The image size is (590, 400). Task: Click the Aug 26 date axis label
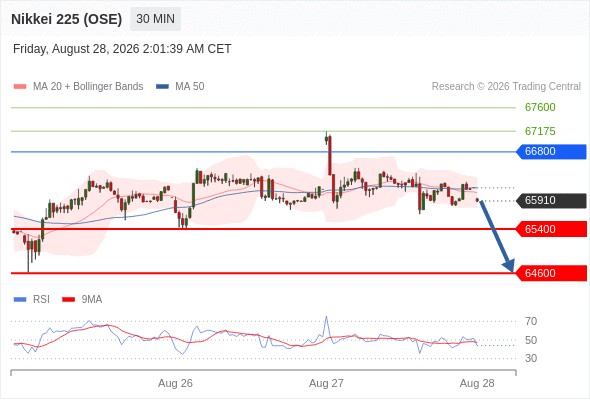[175, 383]
